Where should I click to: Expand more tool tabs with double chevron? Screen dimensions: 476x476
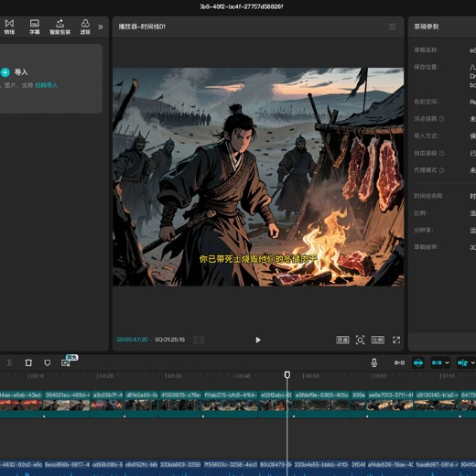point(101,27)
